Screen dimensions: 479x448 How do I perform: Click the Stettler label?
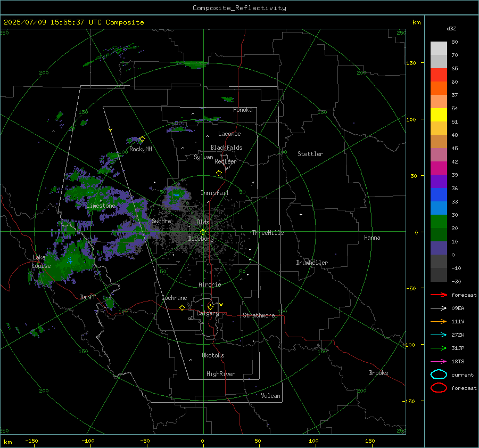(310, 154)
